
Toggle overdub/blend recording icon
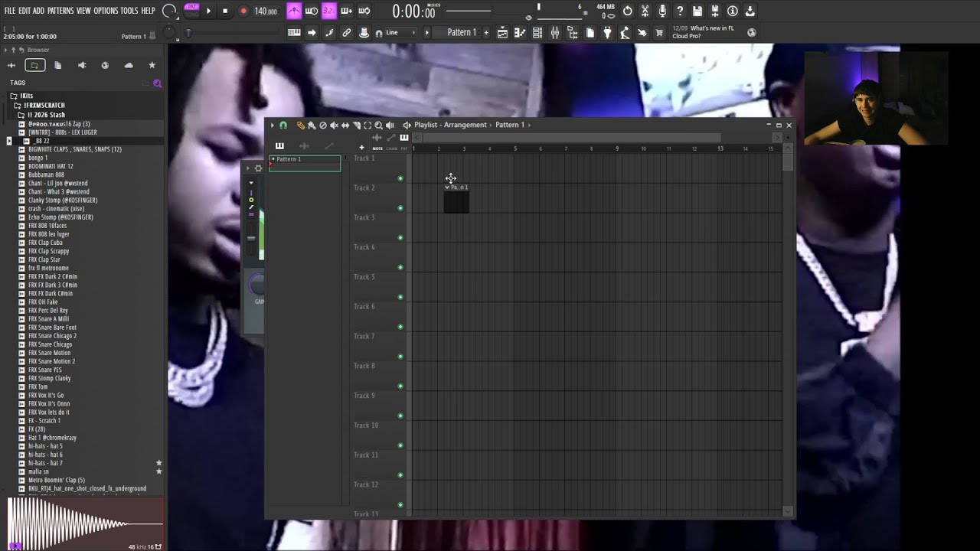click(x=347, y=11)
